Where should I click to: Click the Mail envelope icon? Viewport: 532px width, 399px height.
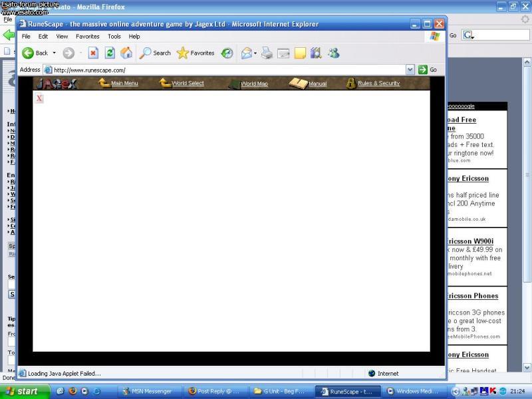tap(246, 53)
